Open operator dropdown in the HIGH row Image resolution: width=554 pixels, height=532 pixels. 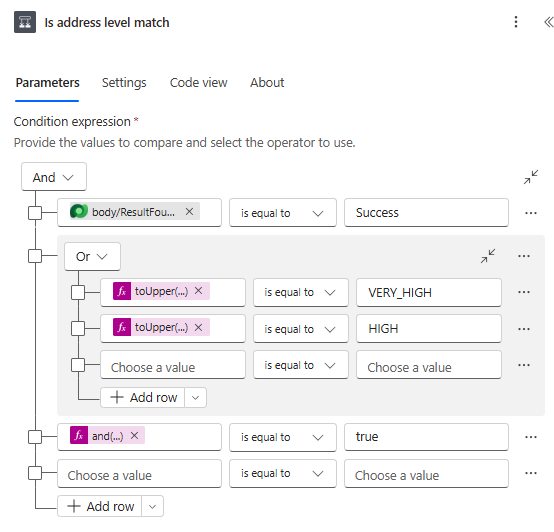(x=301, y=329)
